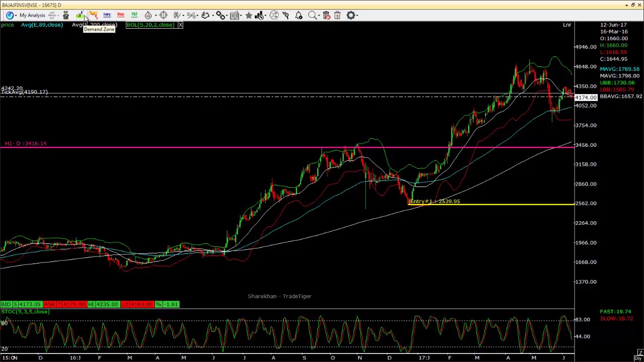644x362 pixels.
Task: Click the STOC(S,3,5,close) indicator label
Action: (x=25, y=312)
